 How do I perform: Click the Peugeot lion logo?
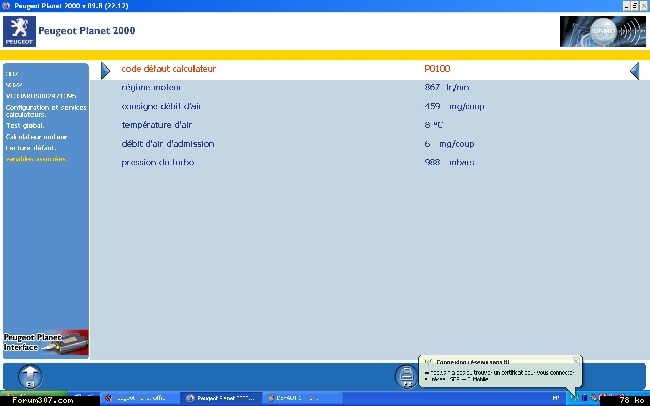pos(19,31)
